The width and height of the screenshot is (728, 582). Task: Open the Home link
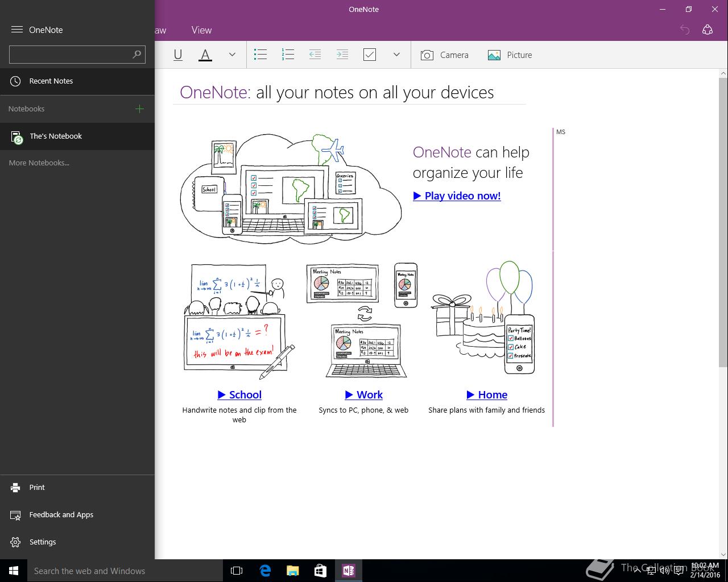coord(487,394)
